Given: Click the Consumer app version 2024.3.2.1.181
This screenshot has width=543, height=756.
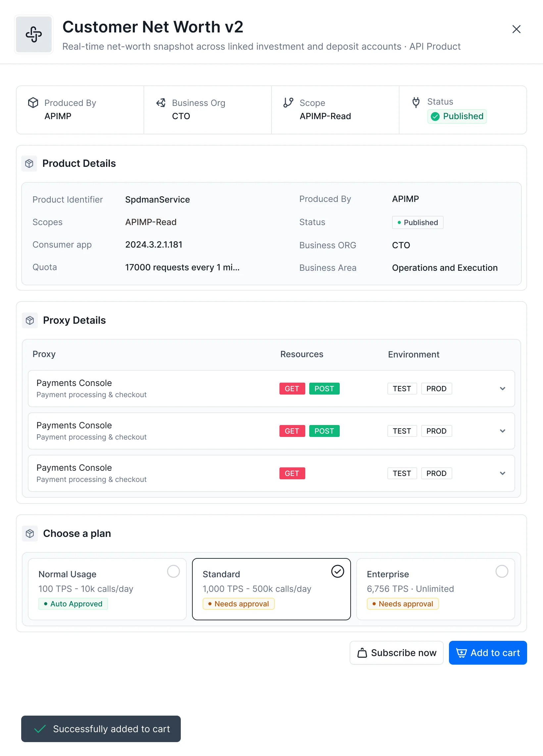Looking at the screenshot, I should [154, 245].
